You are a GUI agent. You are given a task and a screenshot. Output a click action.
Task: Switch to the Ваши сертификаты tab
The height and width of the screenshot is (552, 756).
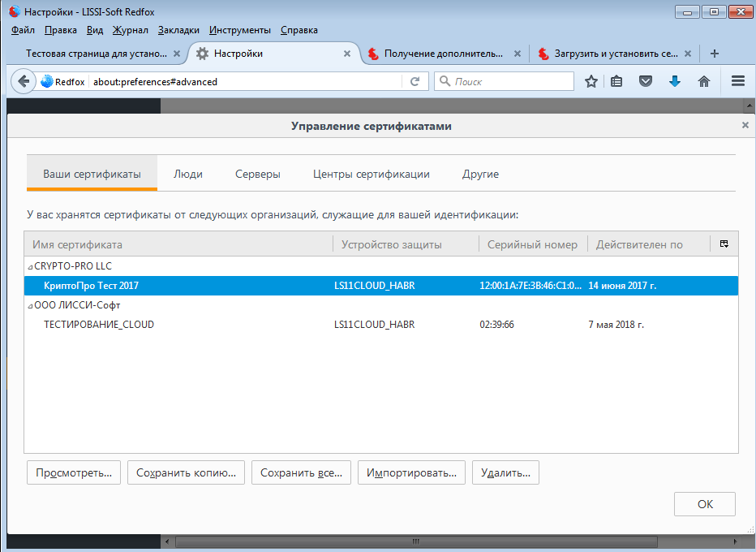[92, 174]
